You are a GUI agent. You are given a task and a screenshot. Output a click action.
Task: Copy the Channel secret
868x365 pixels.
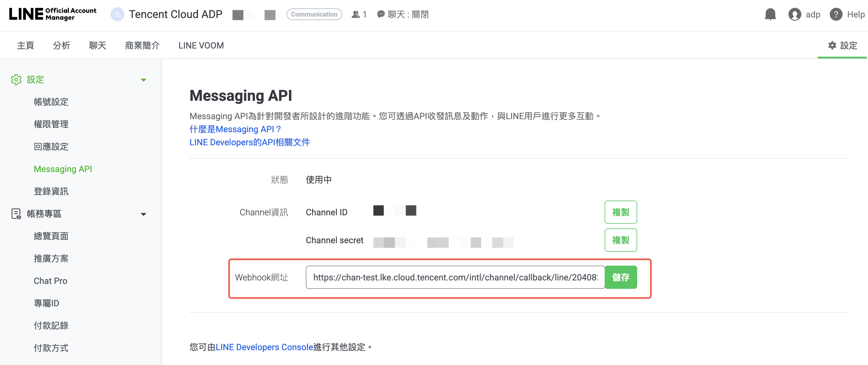tap(620, 240)
